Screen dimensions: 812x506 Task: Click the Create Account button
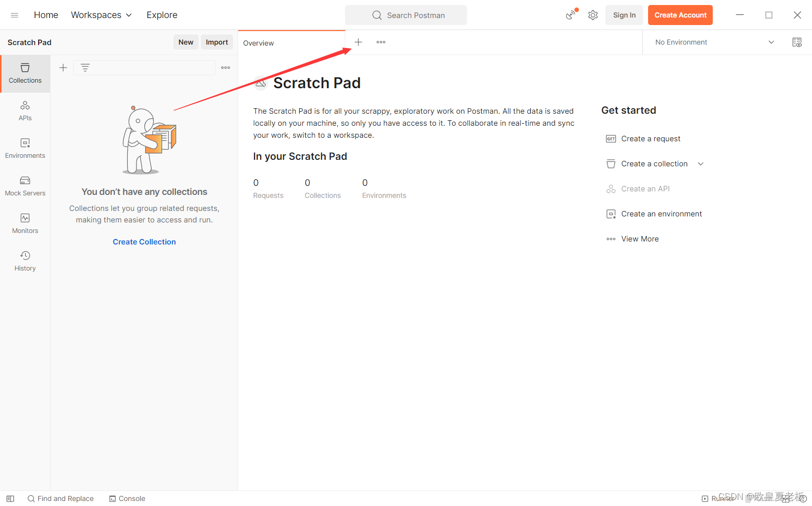[x=680, y=15]
